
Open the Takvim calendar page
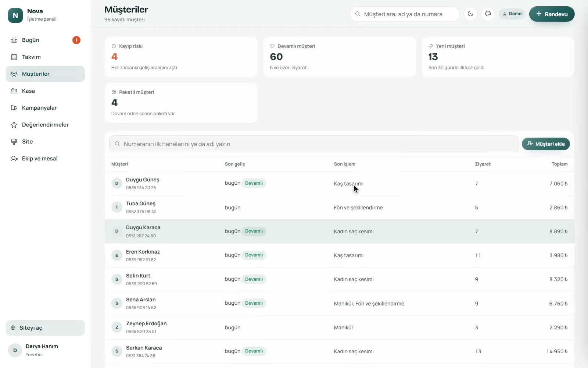point(45,57)
